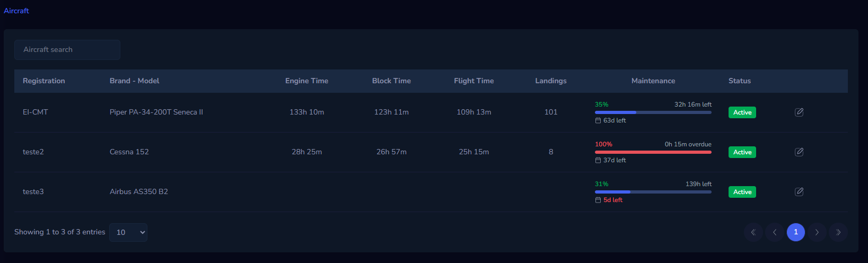The image size is (868, 263).
Task: Sort table by Registration column
Action: pos(44,81)
